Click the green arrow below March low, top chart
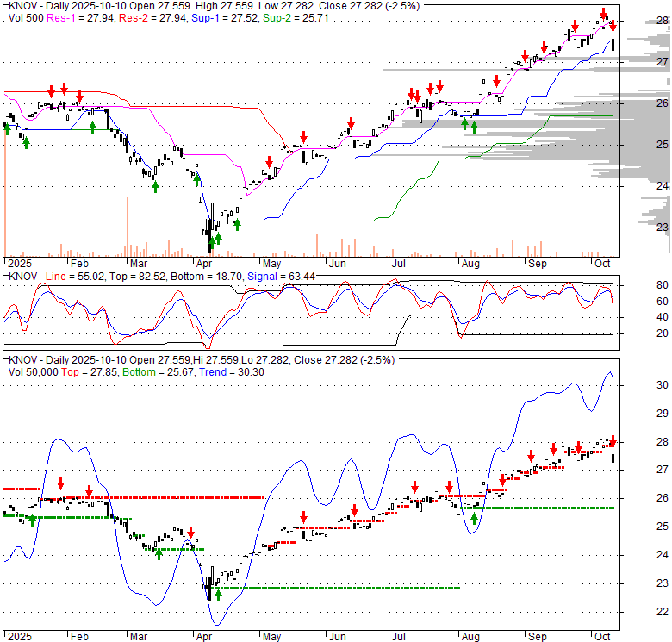 point(155,185)
